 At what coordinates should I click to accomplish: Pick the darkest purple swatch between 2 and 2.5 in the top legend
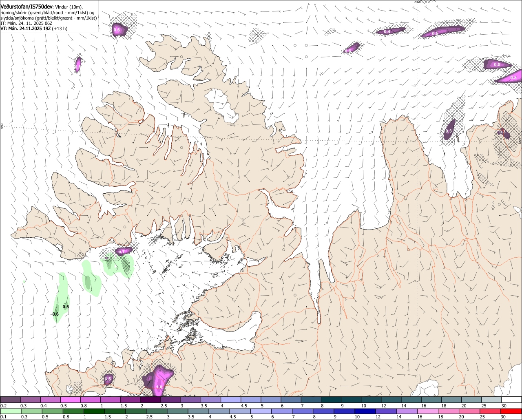pos(150,400)
